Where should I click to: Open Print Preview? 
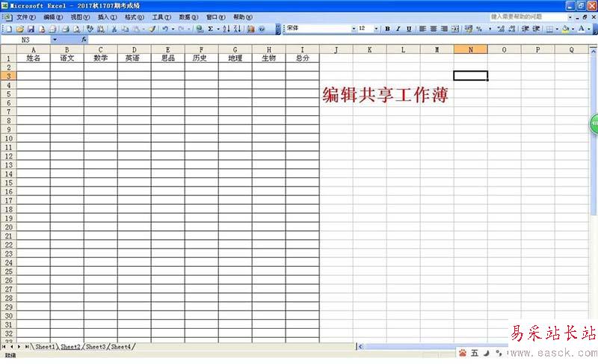pos(77,28)
